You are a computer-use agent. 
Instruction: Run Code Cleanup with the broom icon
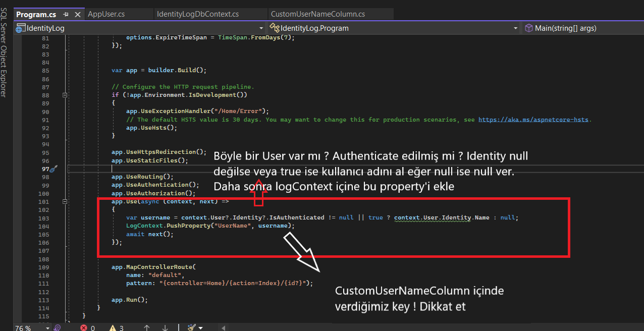[x=190, y=327]
